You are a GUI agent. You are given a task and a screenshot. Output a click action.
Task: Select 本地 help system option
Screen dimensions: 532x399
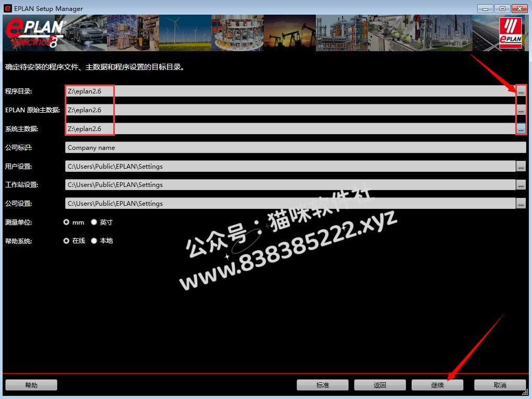click(94, 241)
